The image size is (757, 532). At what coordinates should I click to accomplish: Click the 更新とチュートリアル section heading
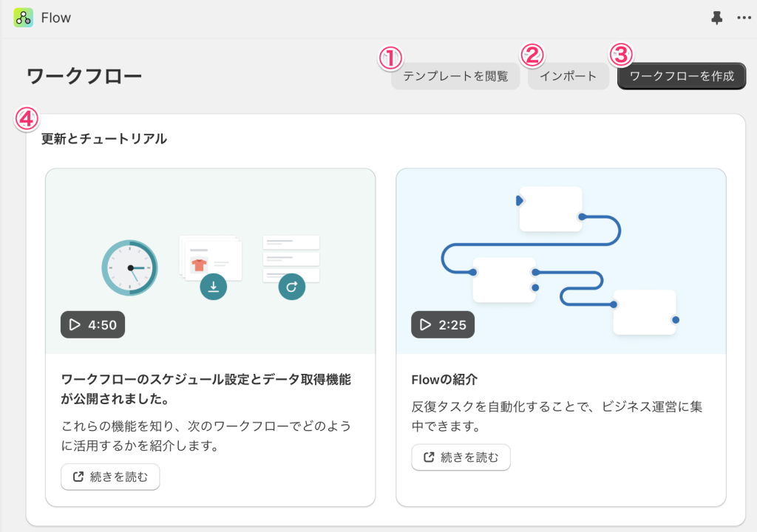(x=104, y=138)
